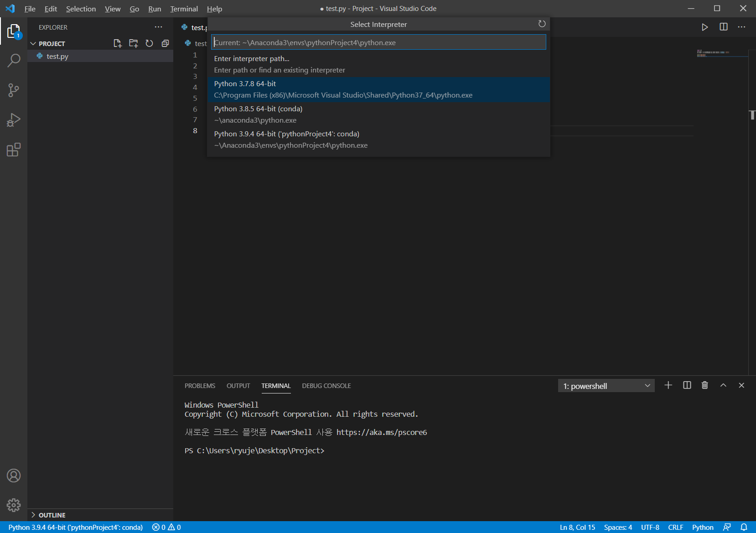Viewport: 756px width, 533px height.
Task: Open the Extensions view
Action: (14, 150)
